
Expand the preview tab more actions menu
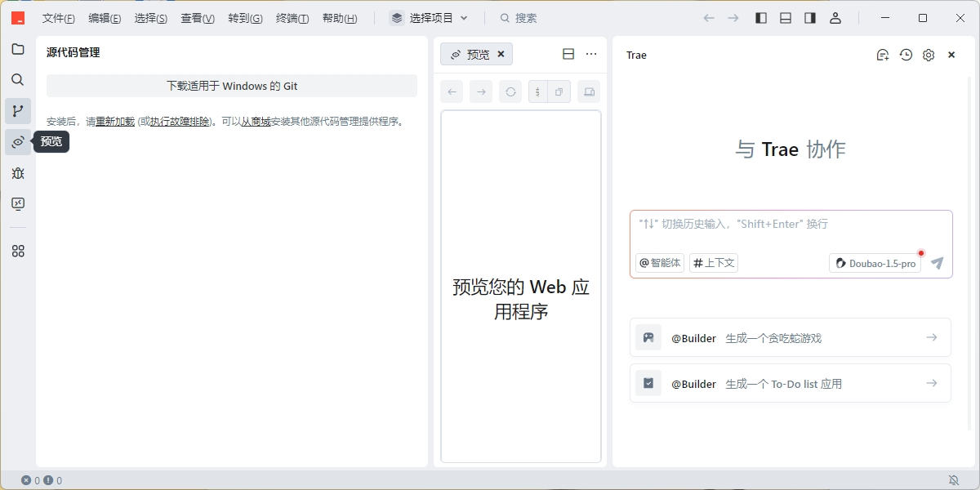tap(591, 55)
